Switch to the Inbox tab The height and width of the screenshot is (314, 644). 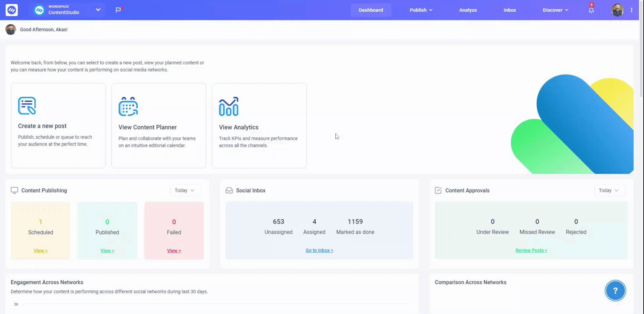tap(509, 10)
